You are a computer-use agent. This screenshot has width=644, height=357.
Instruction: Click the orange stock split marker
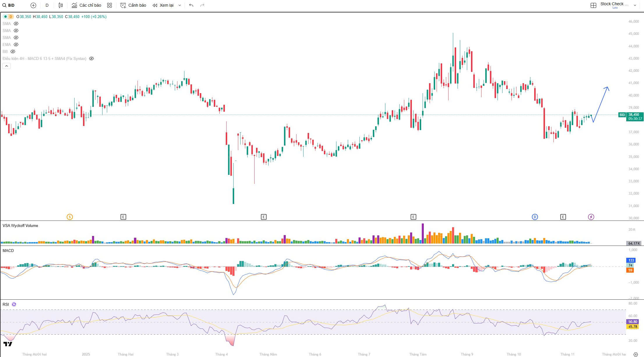pos(70,217)
